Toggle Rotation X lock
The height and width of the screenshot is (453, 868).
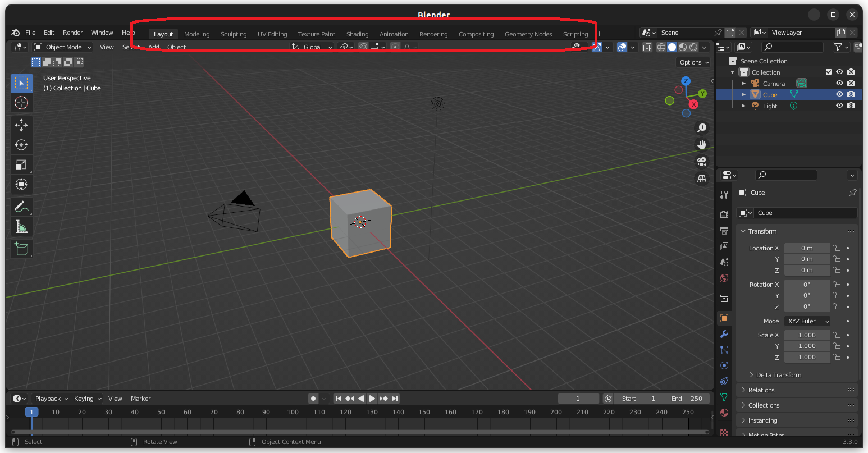coord(837,285)
